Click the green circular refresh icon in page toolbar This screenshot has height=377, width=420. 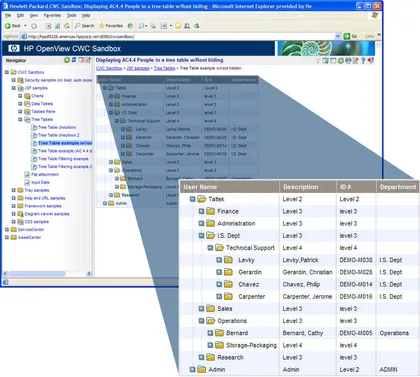pyautogui.click(x=341, y=61)
